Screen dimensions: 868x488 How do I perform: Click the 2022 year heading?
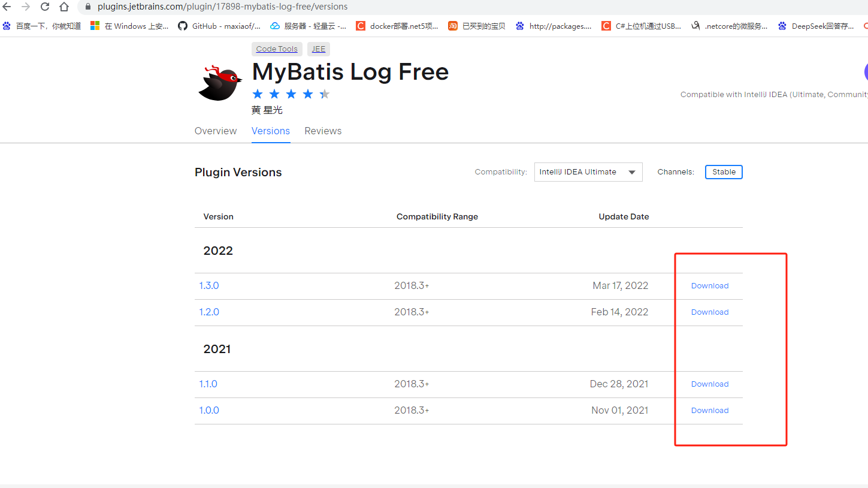point(218,251)
